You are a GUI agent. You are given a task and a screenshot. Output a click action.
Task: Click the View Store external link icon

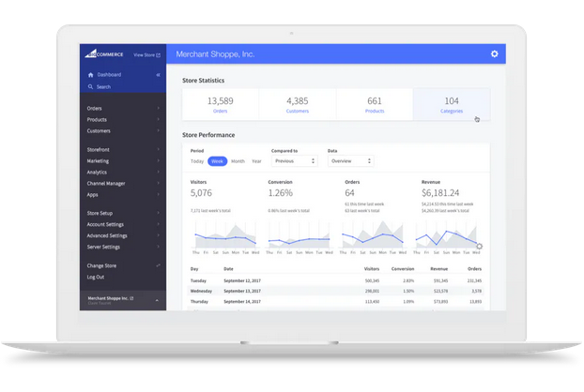pos(159,55)
